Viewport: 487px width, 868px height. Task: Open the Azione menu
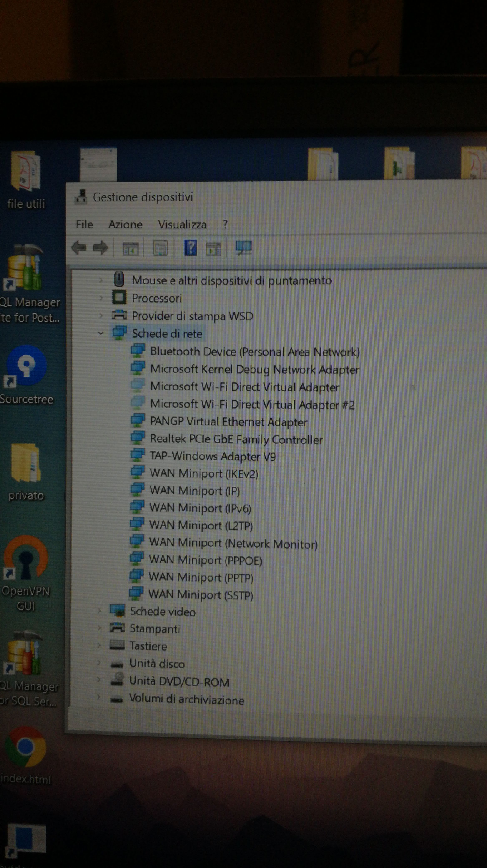pos(126,225)
